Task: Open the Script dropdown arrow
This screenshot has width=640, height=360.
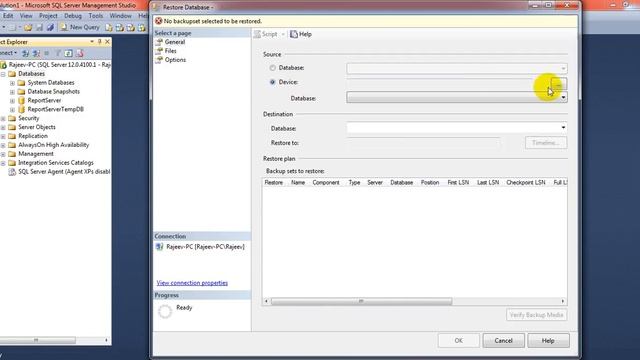Action: (283, 34)
